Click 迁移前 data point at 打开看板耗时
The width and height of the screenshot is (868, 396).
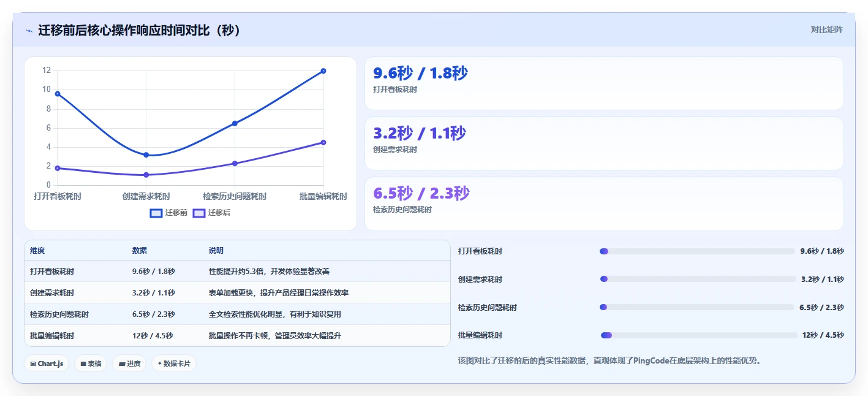coord(58,94)
